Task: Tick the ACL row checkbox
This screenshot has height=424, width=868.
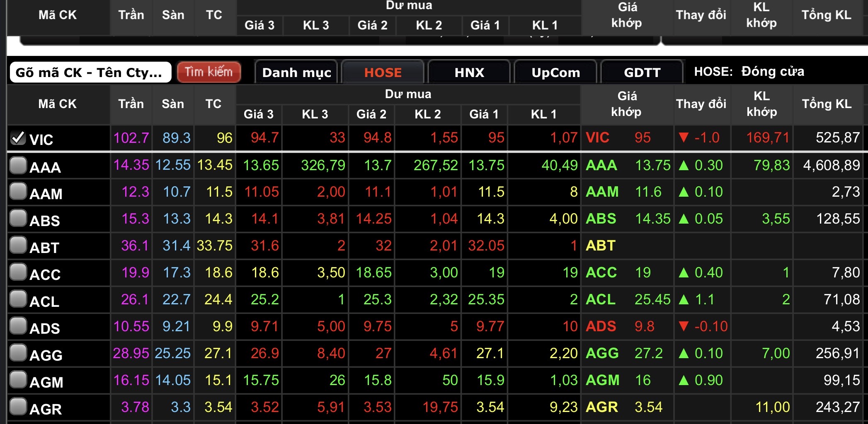Action: (x=18, y=299)
